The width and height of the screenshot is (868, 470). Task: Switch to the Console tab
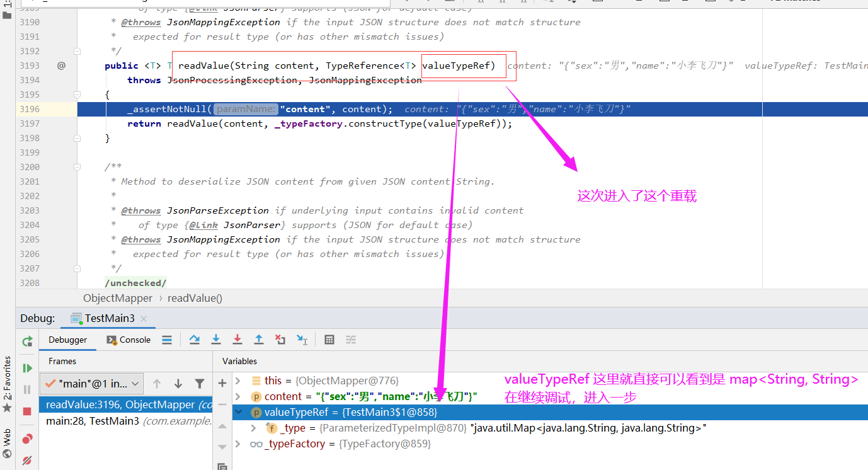coord(128,340)
